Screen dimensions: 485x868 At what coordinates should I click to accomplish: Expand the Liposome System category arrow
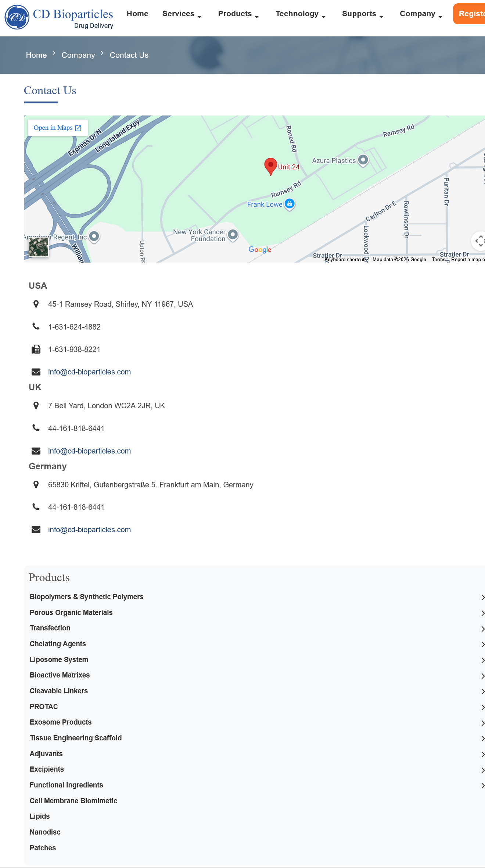click(x=482, y=660)
